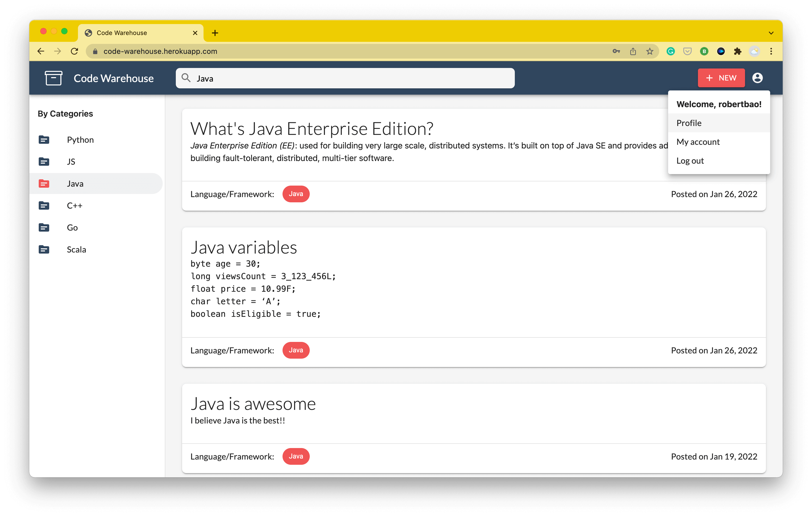Open the Java category folder icon
Image resolution: width=812 pixels, height=516 pixels.
click(x=44, y=183)
